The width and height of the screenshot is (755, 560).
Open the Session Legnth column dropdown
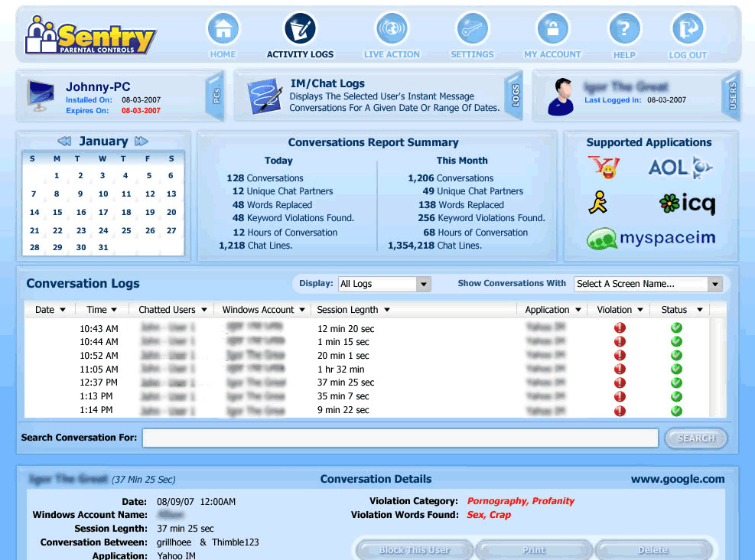click(387, 310)
